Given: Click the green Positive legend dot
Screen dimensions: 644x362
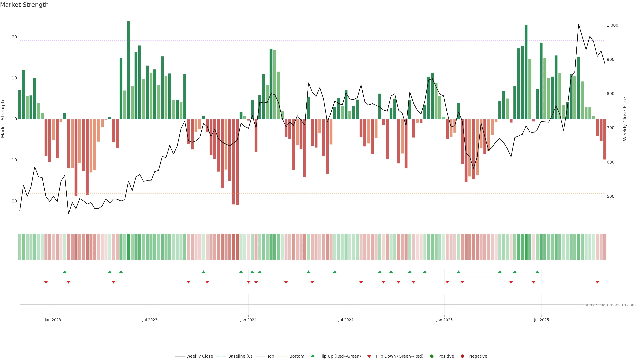Looking at the screenshot, I should [432, 356].
